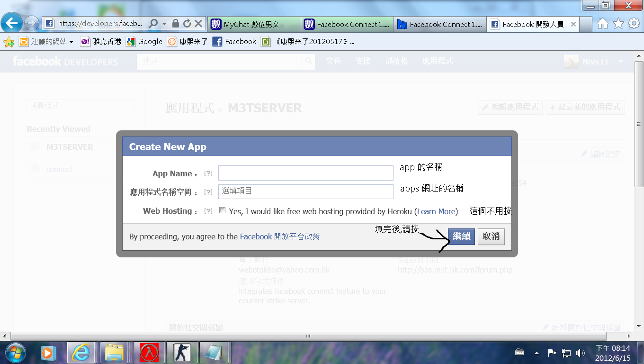Screen dimensions: 644x364
Task: Click the vertical scrollbar thumb
Action: pyautogui.click(x=639, y=125)
